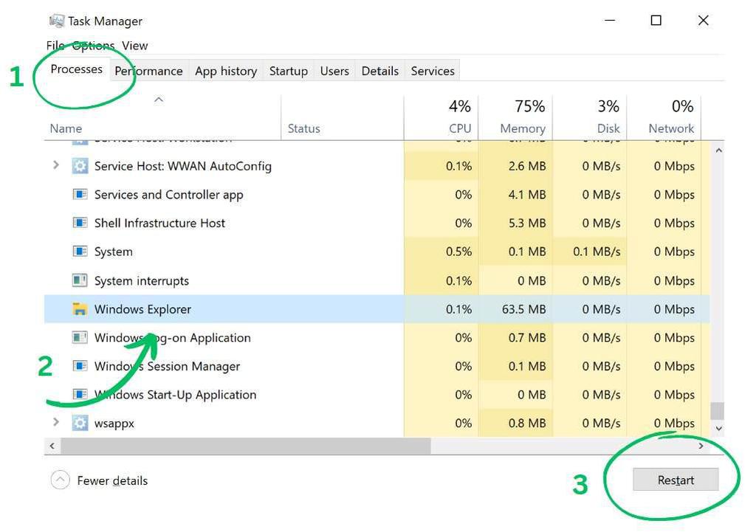Click the Windows Session Manager icon

[x=80, y=366]
